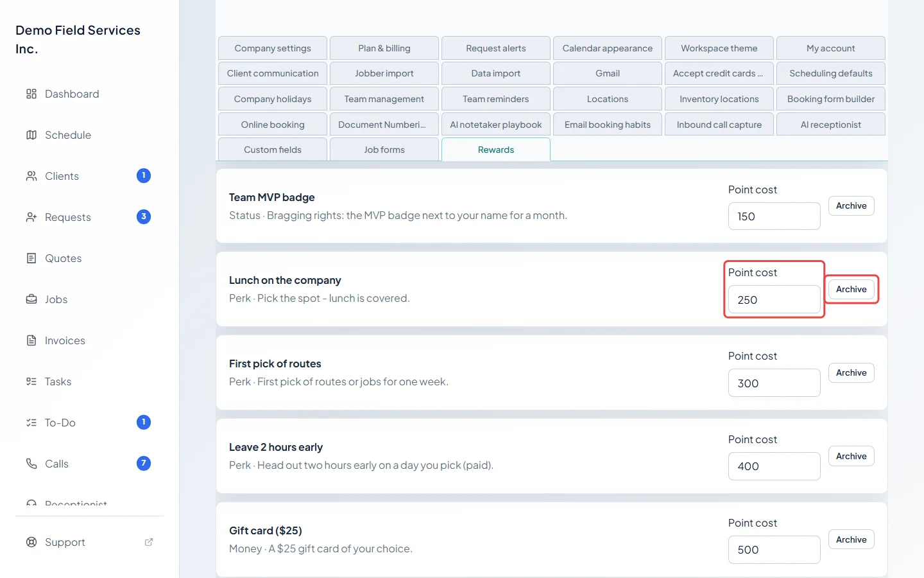The image size is (924, 578).
Task: Edit Team MVP badge point cost field
Action: click(x=774, y=216)
